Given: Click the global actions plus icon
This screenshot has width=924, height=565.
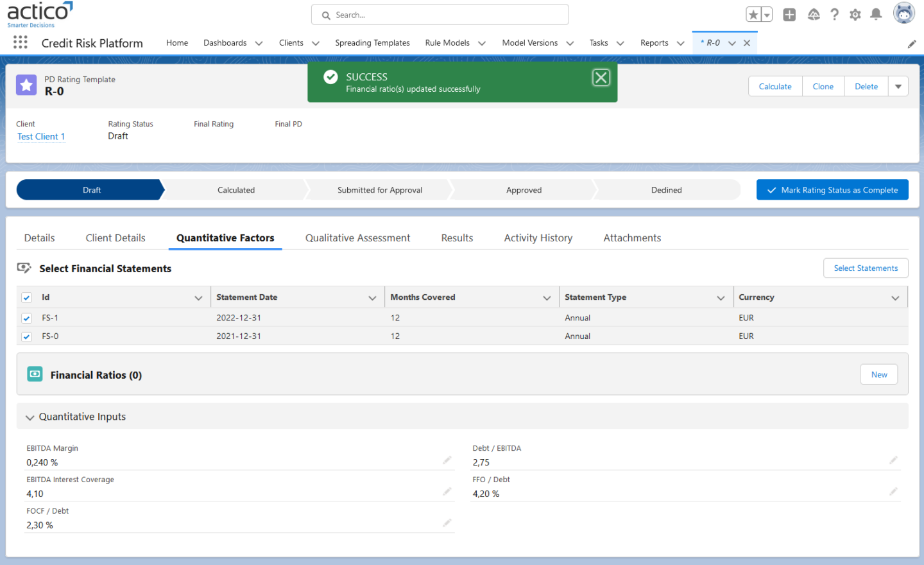Looking at the screenshot, I should pos(789,14).
